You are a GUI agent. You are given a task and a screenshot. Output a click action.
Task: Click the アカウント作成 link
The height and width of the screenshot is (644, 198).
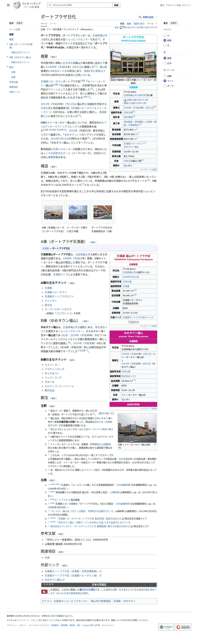point(173,5)
